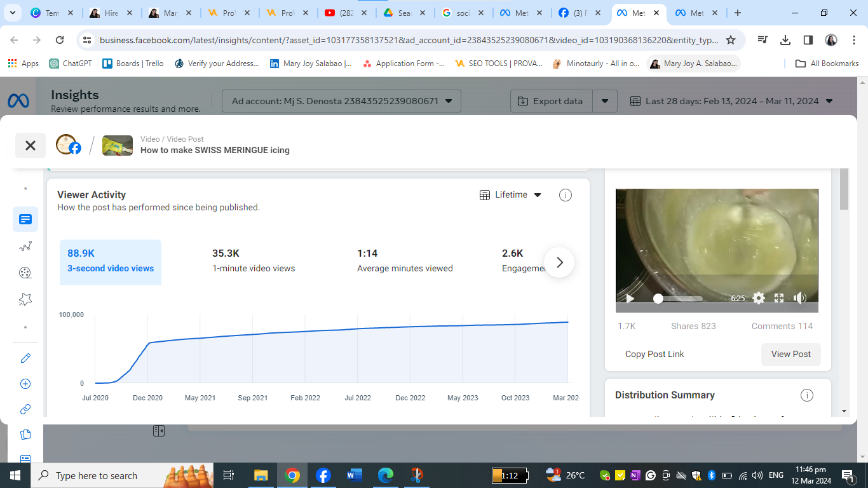Viewport: 868px width, 488px height.
Task: Go back to the previous page
Action: click(14, 40)
